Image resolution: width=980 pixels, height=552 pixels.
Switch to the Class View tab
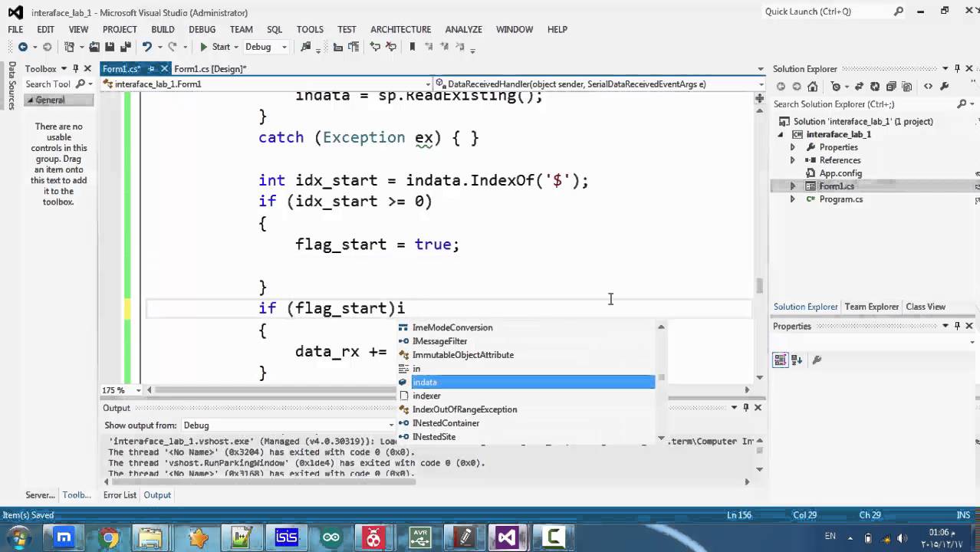926,307
